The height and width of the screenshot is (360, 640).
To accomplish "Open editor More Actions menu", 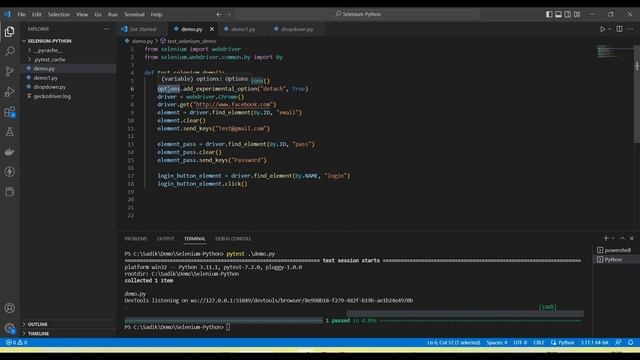I will coord(631,29).
